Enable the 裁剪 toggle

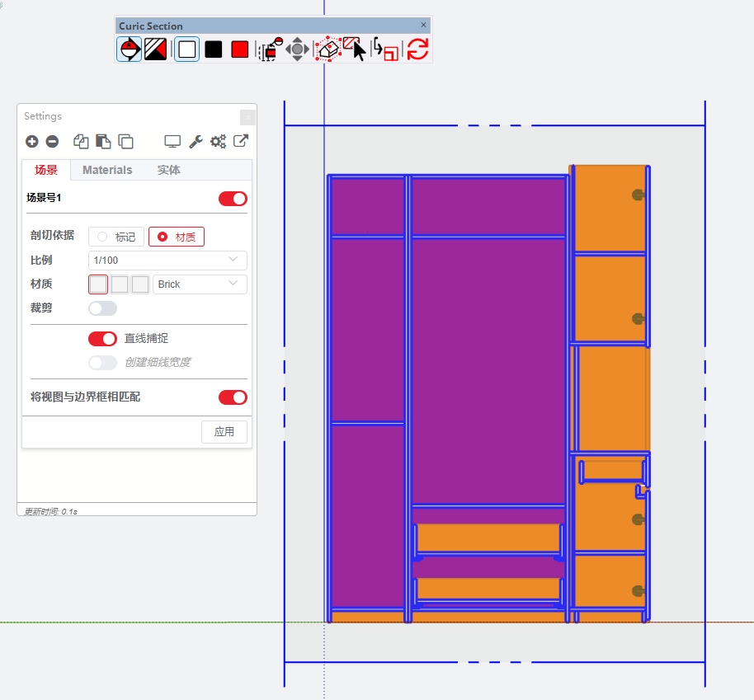tap(102, 308)
